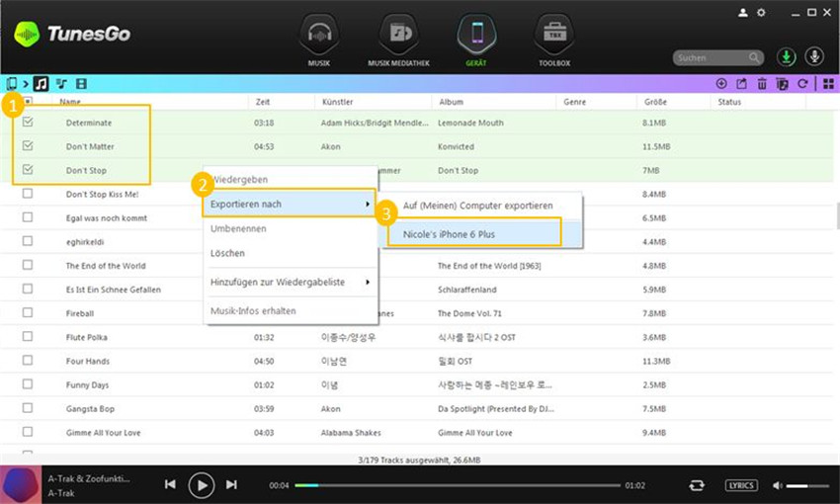Toggle the select-all checkbox in header
Image resolution: width=840 pixels, height=504 pixels.
click(28, 101)
